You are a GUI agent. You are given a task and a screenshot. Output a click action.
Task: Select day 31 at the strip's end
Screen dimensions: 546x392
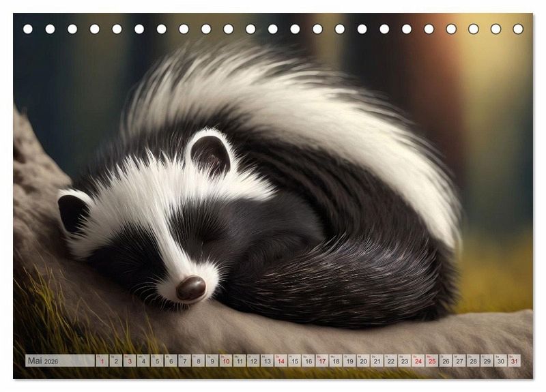pyautogui.click(x=514, y=361)
